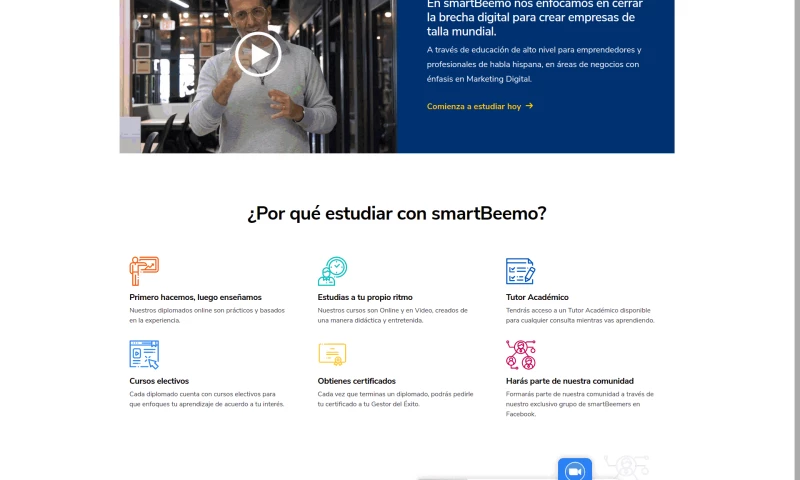Click the video course icon above 'Cursos electivos'
This screenshot has width=800, height=480.
(144, 355)
